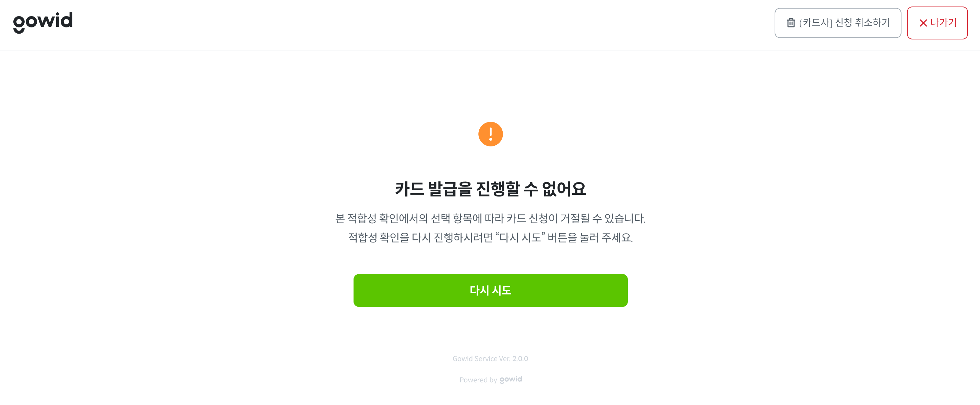Retry with the green 다시 시도 button

click(x=490, y=290)
